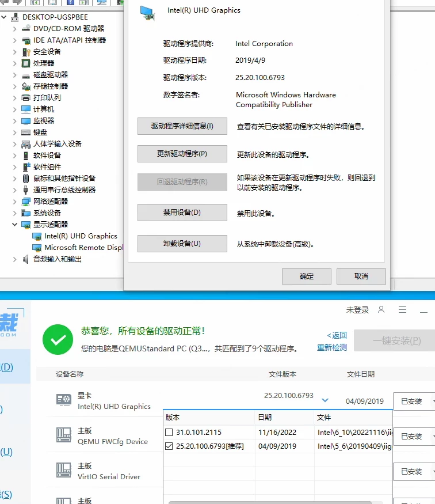Click the 文件 column header in version list
Viewport: 435px width, 504px height.
pyautogui.click(x=353, y=418)
